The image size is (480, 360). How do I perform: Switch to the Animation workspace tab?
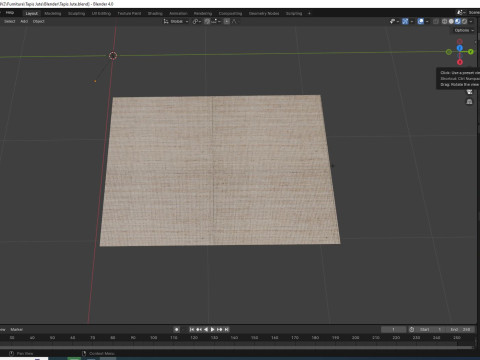point(178,13)
